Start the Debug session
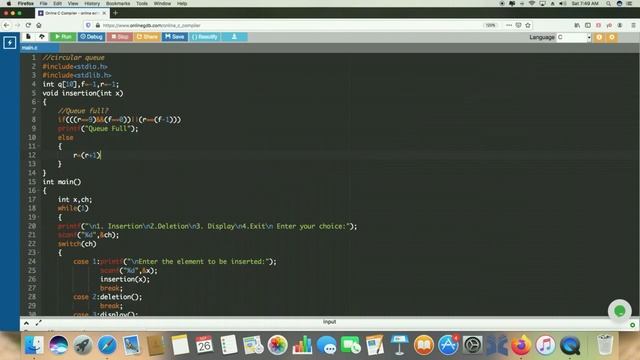Viewport: 640px width, 360px height. pos(91,37)
